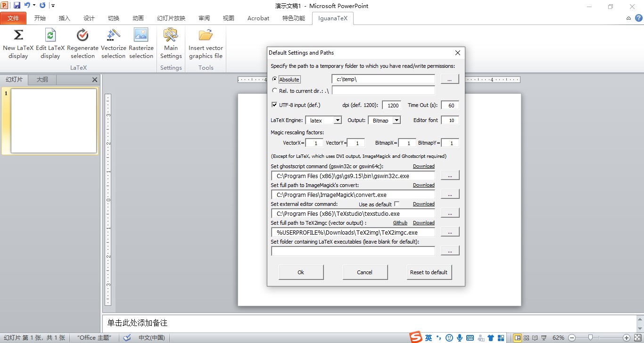Enable UTF-8 input checkbox

274,105
